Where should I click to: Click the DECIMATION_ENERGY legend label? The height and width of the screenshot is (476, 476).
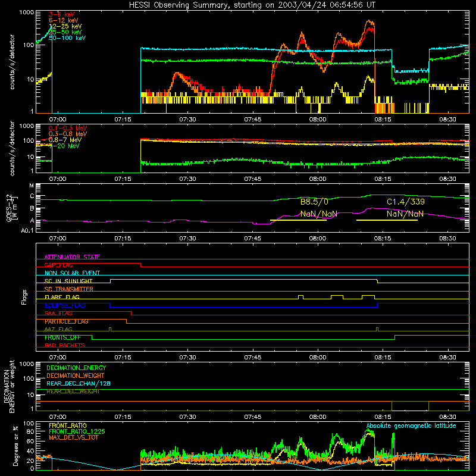[76, 368]
